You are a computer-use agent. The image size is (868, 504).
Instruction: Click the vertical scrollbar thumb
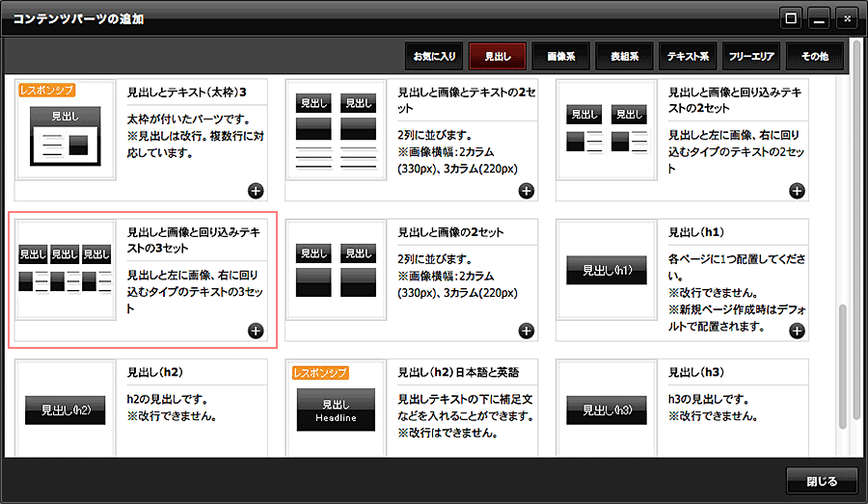pyautogui.click(x=843, y=366)
